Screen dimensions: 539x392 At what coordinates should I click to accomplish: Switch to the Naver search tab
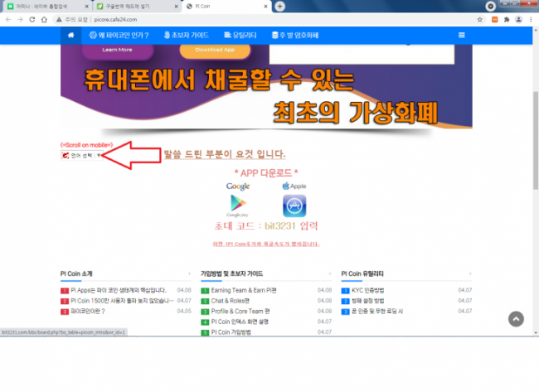pyautogui.click(x=46, y=6)
